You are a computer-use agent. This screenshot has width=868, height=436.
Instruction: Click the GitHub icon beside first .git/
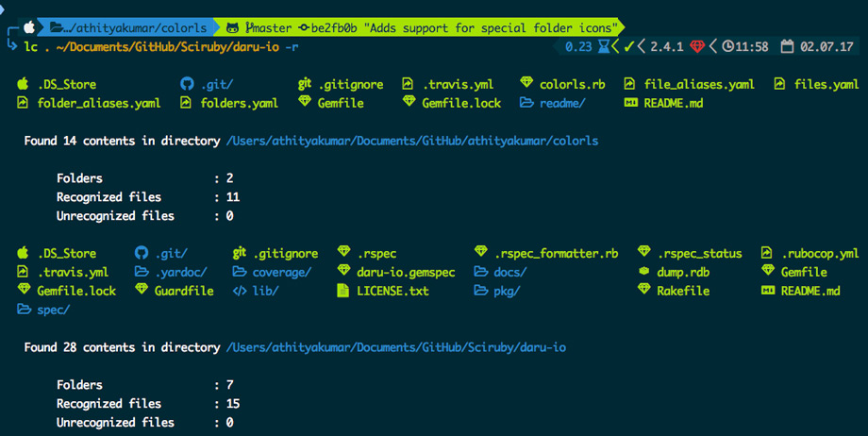[x=187, y=84]
